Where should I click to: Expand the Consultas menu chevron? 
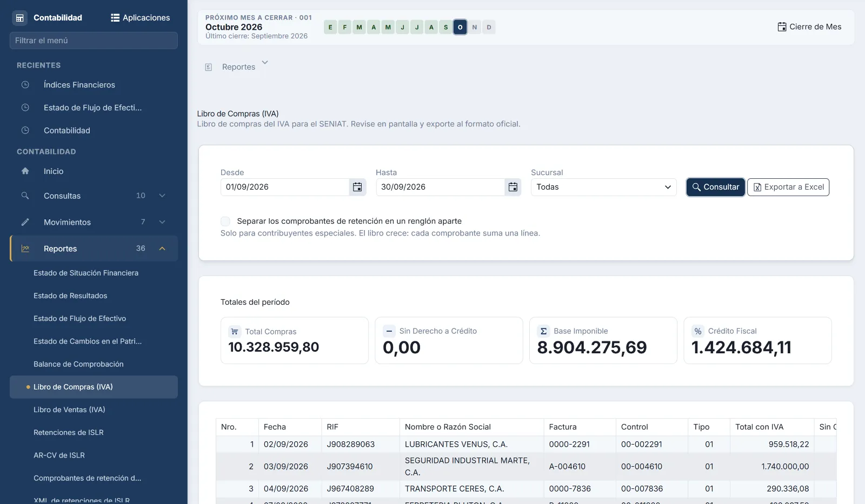tap(162, 196)
